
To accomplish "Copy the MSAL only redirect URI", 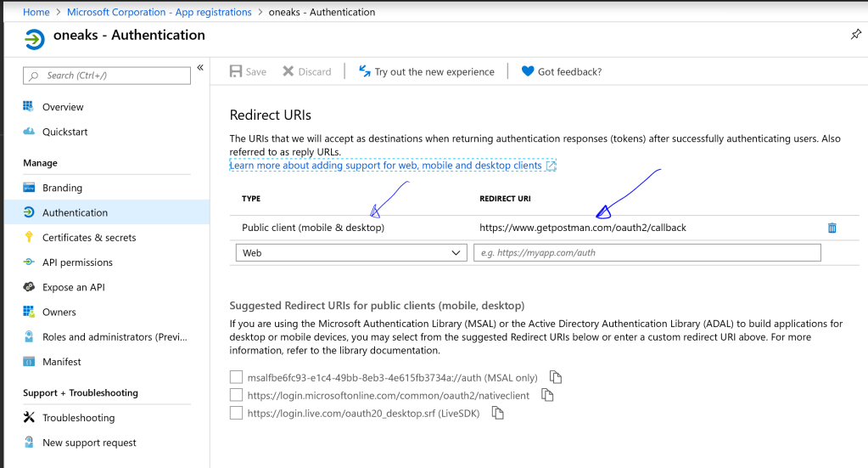I will tap(556, 377).
